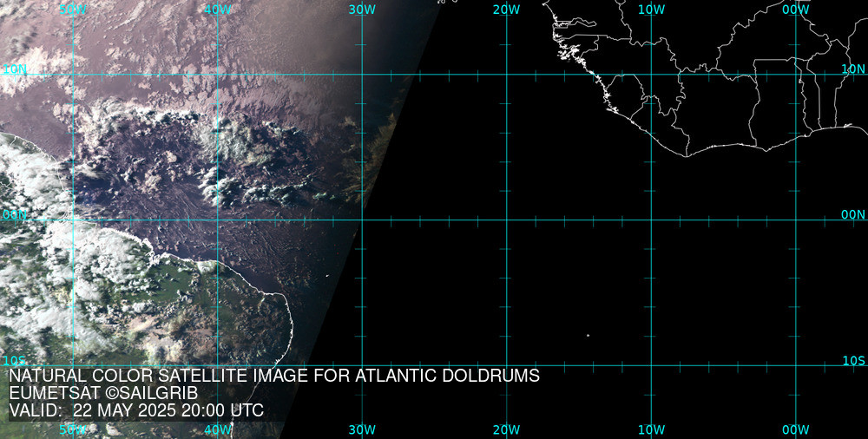
Task: Click the 'VALID: 22 MAY 2025 20:00 UTC' line
Action: pyautogui.click(x=136, y=410)
